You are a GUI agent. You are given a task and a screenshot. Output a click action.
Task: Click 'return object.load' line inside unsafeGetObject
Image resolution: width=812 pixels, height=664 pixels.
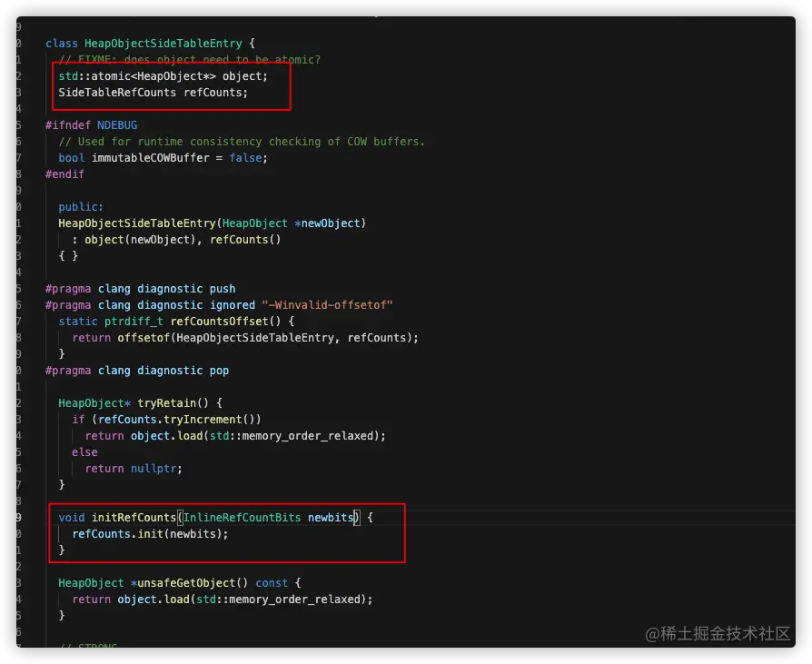223,600
